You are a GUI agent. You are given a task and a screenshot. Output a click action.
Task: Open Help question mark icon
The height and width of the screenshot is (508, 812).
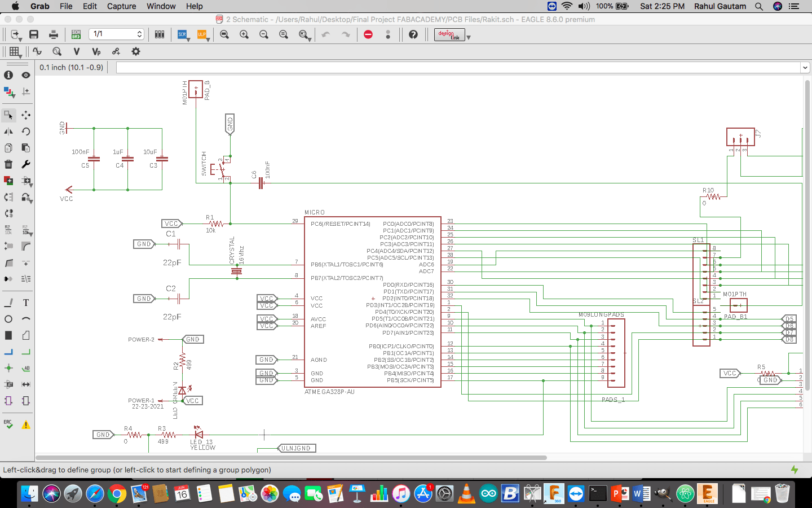point(413,34)
